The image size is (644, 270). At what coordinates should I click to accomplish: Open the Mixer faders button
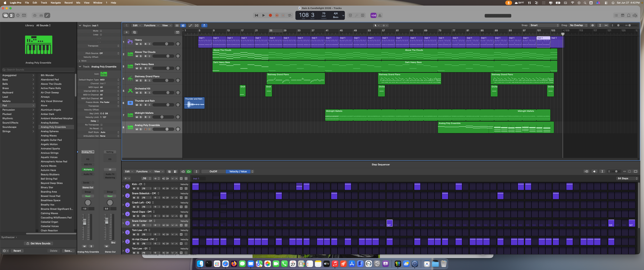pos(41,15)
